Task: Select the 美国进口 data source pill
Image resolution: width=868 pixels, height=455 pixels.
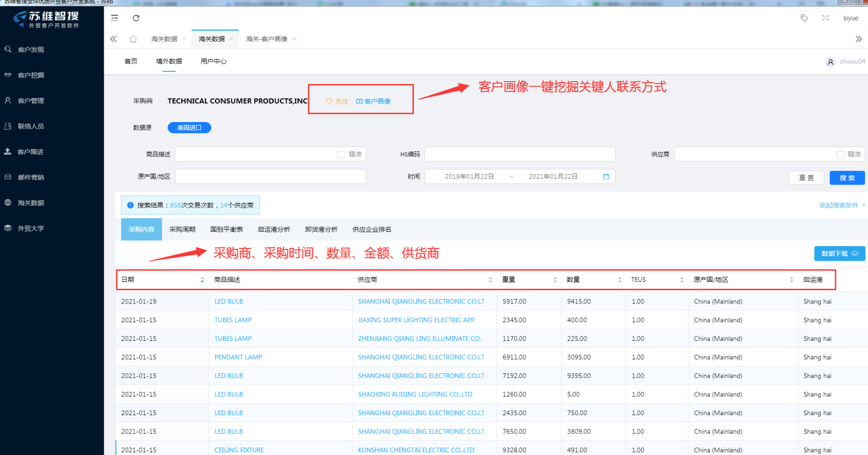Action: 189,128
